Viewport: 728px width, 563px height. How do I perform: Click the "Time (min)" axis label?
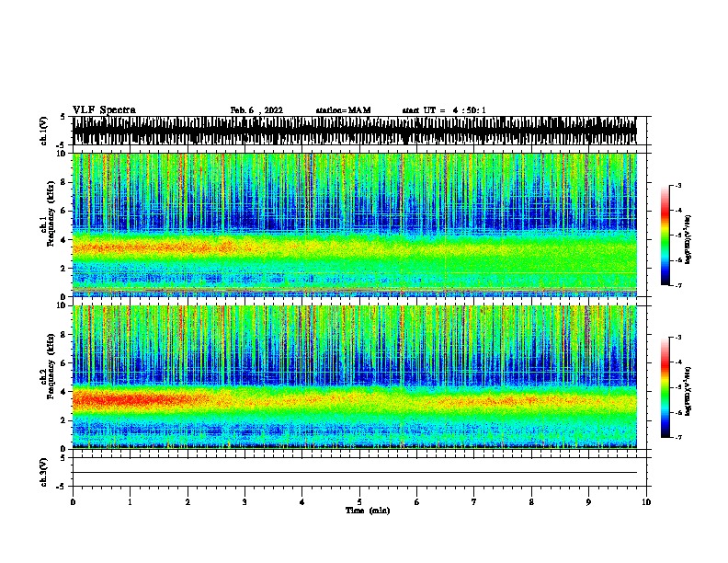point(368,511)
